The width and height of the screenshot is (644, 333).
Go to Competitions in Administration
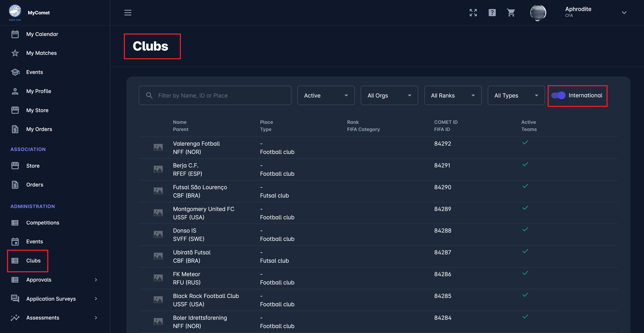pos(42,223)
